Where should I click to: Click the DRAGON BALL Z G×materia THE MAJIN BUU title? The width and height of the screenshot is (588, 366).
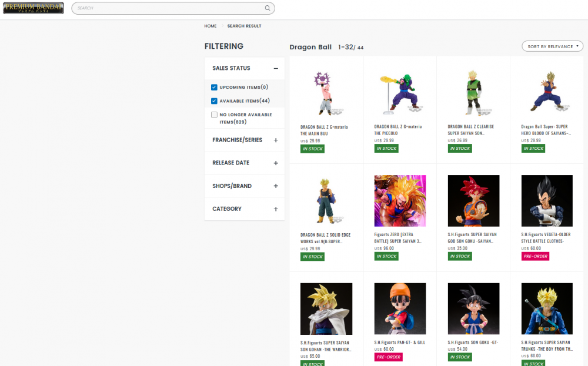click(324, 130)
